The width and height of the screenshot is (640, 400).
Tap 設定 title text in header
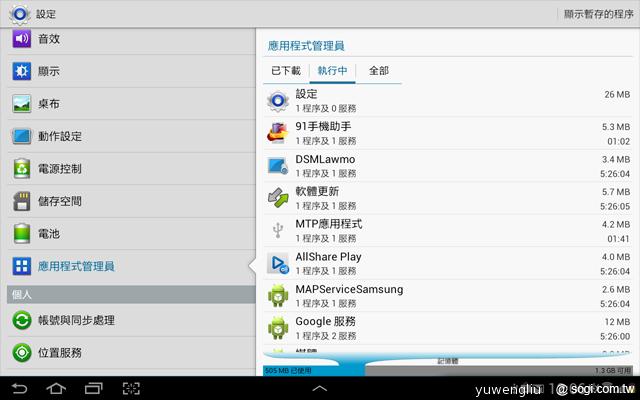click(46, 14)
